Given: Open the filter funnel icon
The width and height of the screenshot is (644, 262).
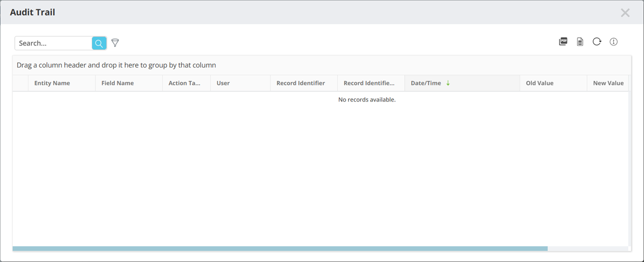Looking at the screenshot, I should [x=115, y=43].
